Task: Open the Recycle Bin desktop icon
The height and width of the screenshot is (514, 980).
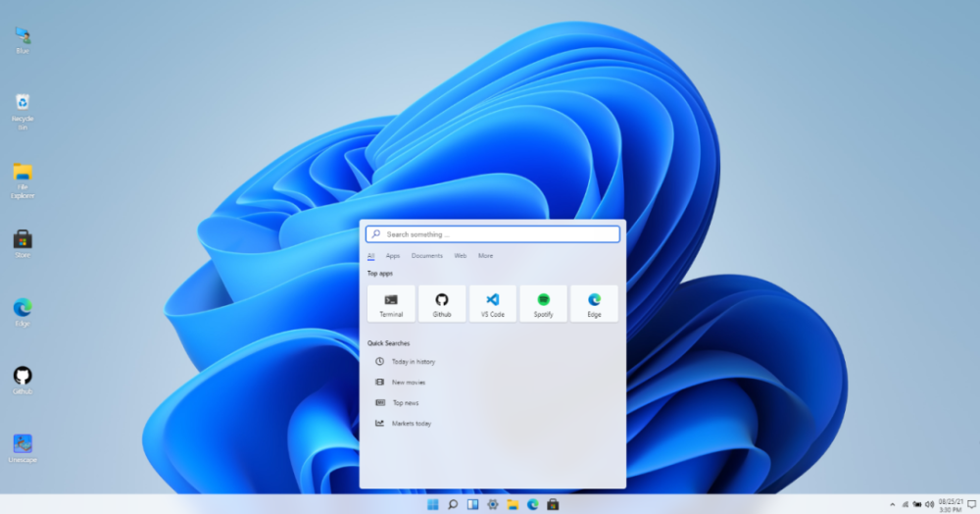Action: (23, 106)
